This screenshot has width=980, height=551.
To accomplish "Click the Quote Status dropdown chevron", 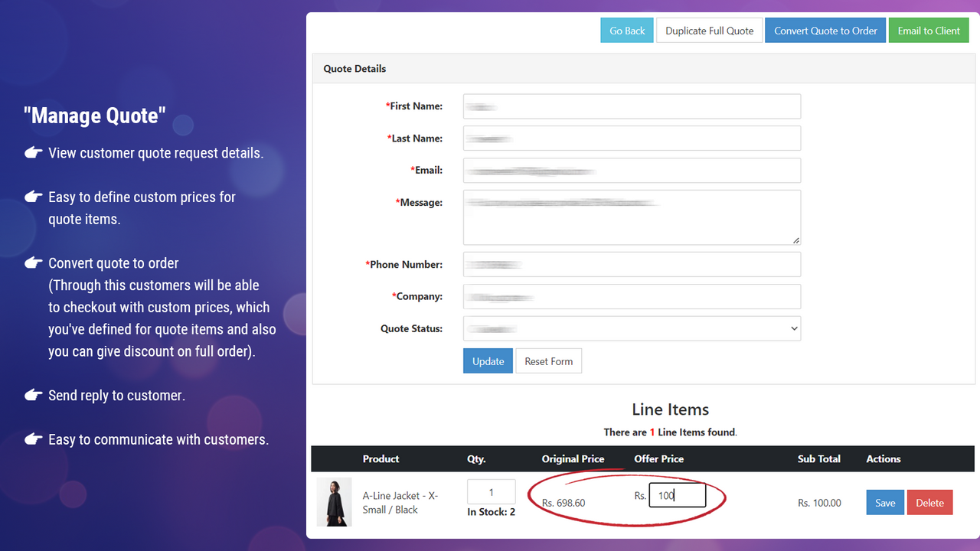I will (793, 328).
